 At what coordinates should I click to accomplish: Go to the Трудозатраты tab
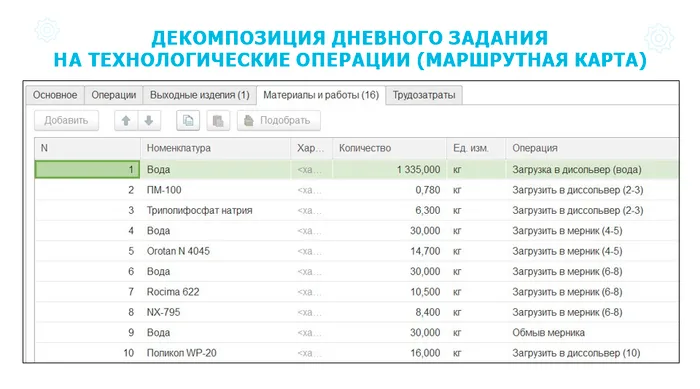[424, 95]
